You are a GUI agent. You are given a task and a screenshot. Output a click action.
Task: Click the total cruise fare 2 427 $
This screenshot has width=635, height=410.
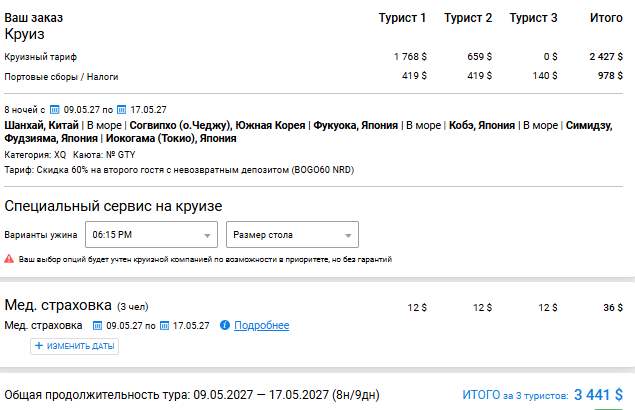click(606, 57)
